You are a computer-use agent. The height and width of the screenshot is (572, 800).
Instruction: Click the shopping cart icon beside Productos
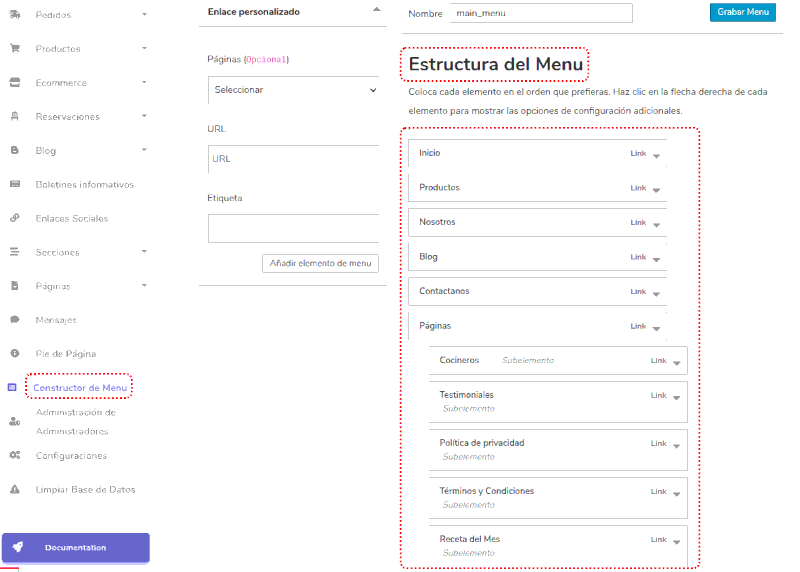point(15,48)
